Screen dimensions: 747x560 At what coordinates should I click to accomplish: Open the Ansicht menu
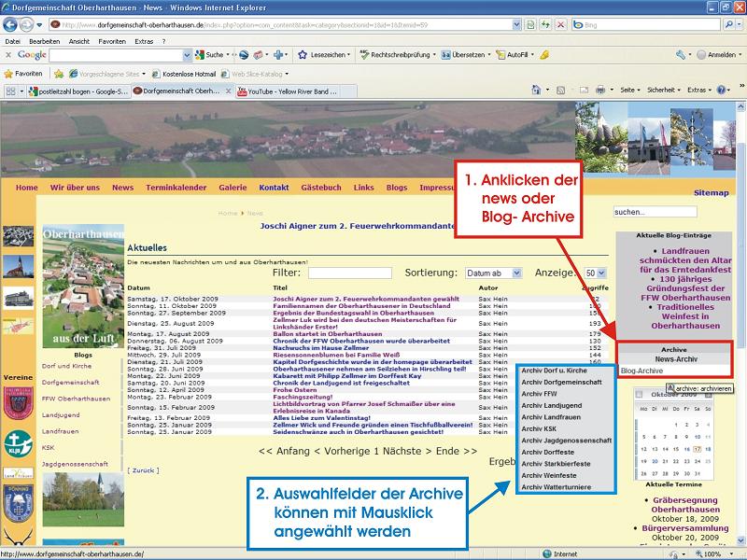pyautogui.click(x=79, y=41)
